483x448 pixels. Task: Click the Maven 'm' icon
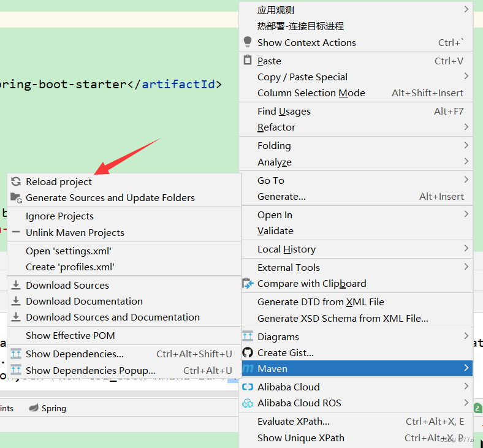[x=248, y=368]
